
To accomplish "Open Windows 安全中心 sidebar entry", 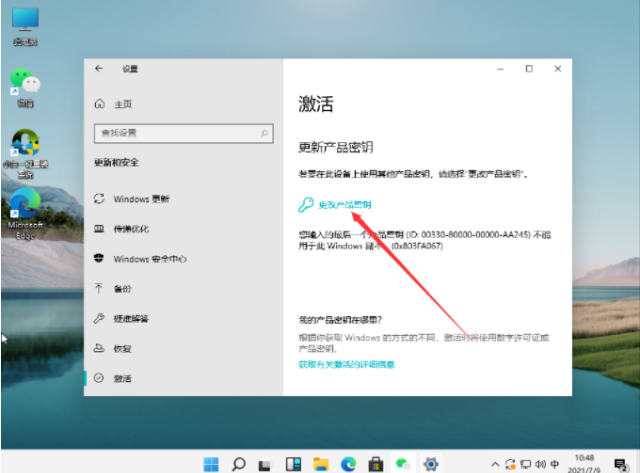I will (x=150, y=259).
